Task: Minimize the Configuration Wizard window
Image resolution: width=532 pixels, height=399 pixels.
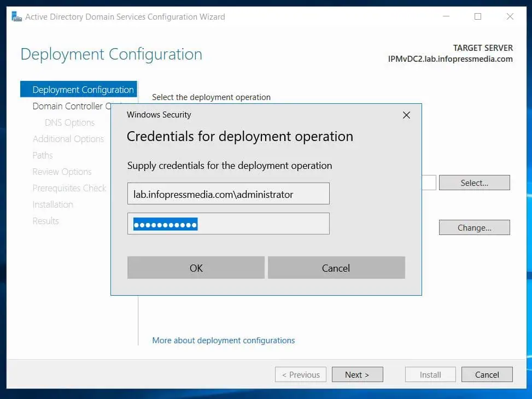Action: click(x=446, y=16)
